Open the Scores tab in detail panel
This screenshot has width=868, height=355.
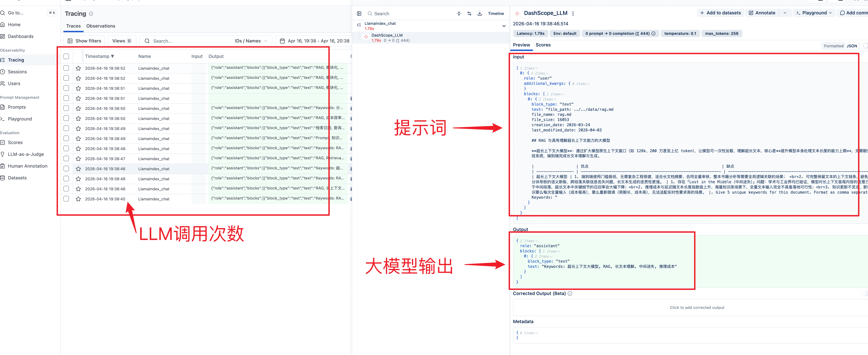point(543,45)
